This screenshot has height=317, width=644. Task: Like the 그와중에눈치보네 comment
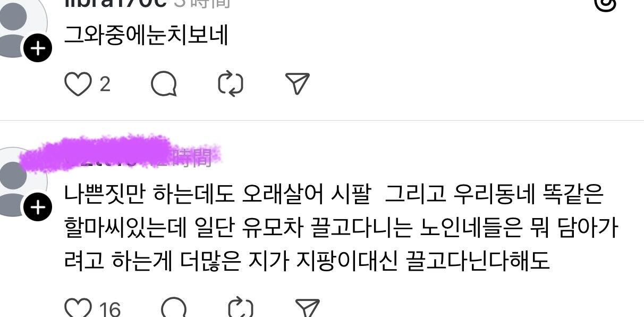click(x=78, y=84)
